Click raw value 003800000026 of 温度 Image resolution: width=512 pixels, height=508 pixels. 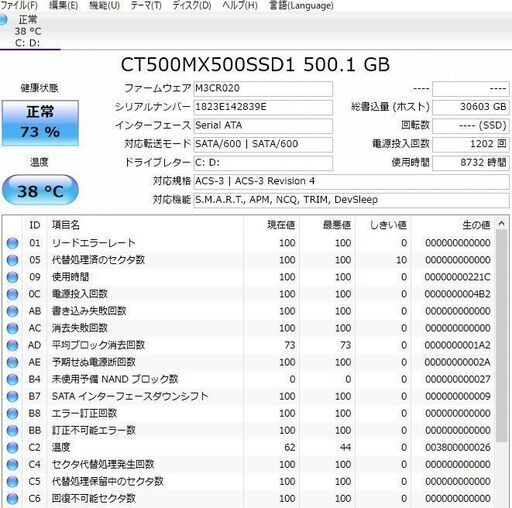pyautogui.click(x=457, y=447)
